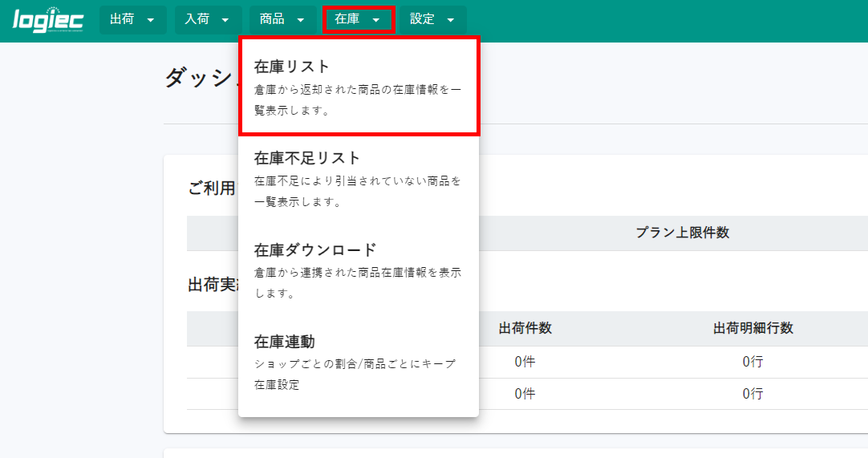
Task: Select the 在庫不足リスト menu entry
Action: 307,158
